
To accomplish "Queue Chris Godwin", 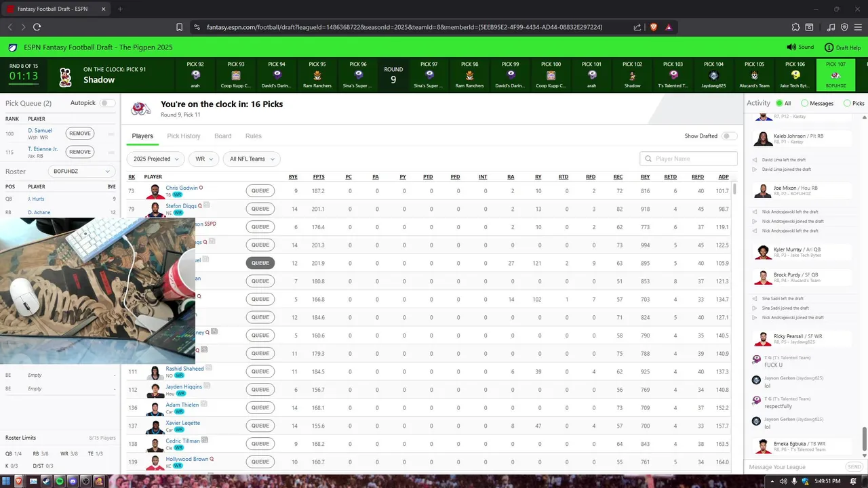I will [260, 190].
